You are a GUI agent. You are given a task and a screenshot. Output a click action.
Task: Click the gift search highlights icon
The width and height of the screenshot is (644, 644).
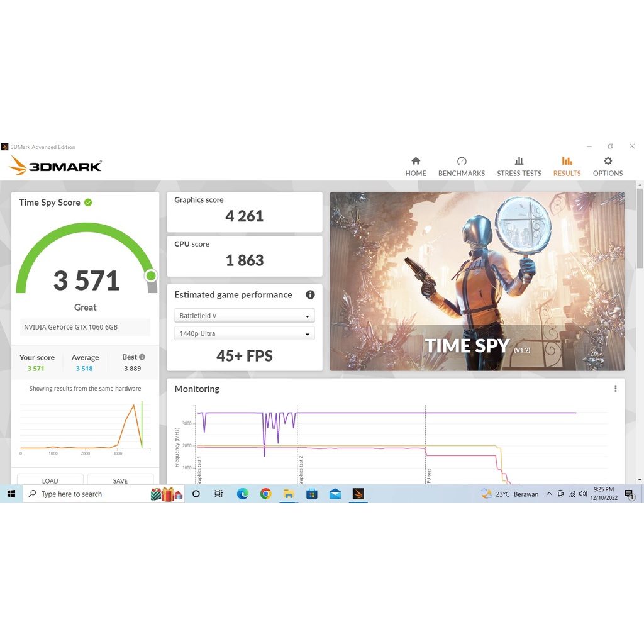pos(167,494)
